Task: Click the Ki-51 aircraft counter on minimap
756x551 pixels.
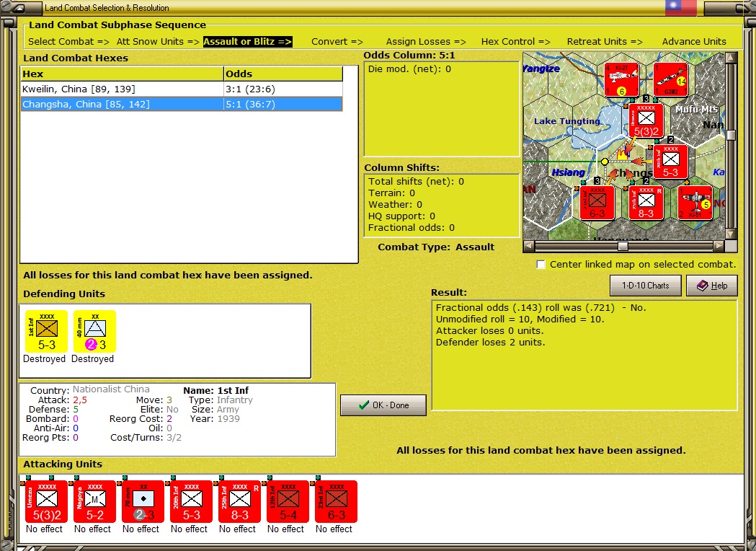Action: [695, 203]
